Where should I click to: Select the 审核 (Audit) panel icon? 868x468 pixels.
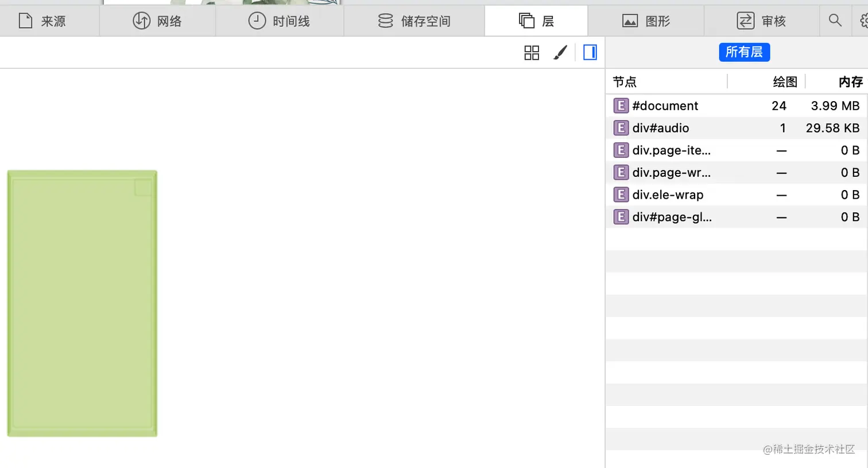click(x=746, y=20)
